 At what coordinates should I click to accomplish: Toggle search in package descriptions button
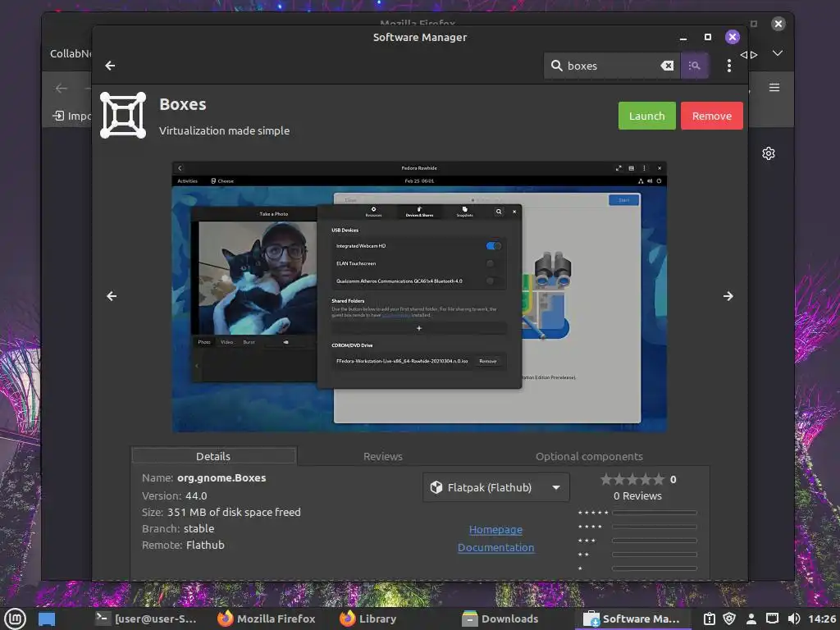[x=694, y=66]
